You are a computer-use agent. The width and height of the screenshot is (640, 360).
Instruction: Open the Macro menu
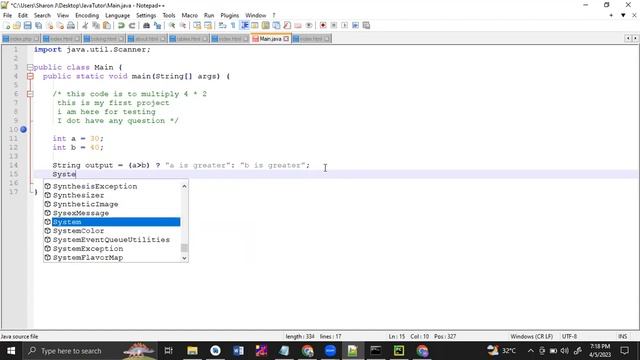(x=189, y=15)
